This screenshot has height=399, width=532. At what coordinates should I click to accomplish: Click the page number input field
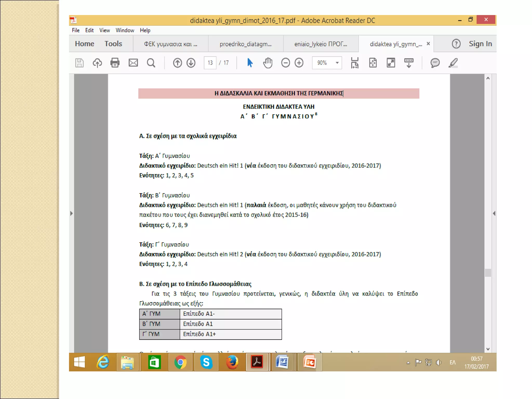pos(210,63)
